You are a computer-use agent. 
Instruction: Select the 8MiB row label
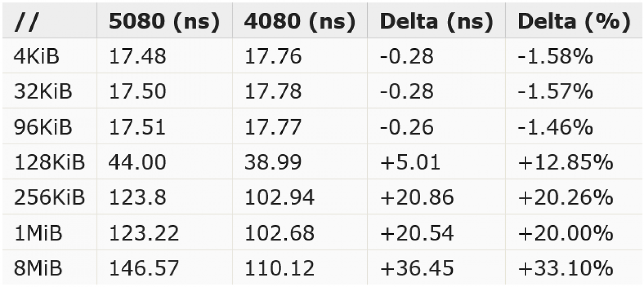click(x=49, y=267)
